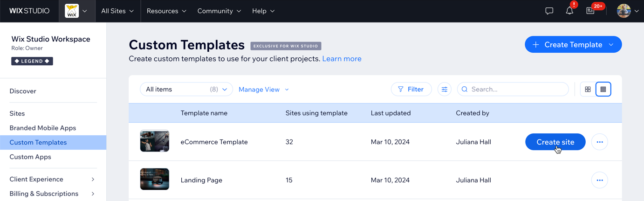The width and height of the screenshot is (644, 201).
Task: Click Juliana Hall in the Landing Page row
Action: pos(473,180)
